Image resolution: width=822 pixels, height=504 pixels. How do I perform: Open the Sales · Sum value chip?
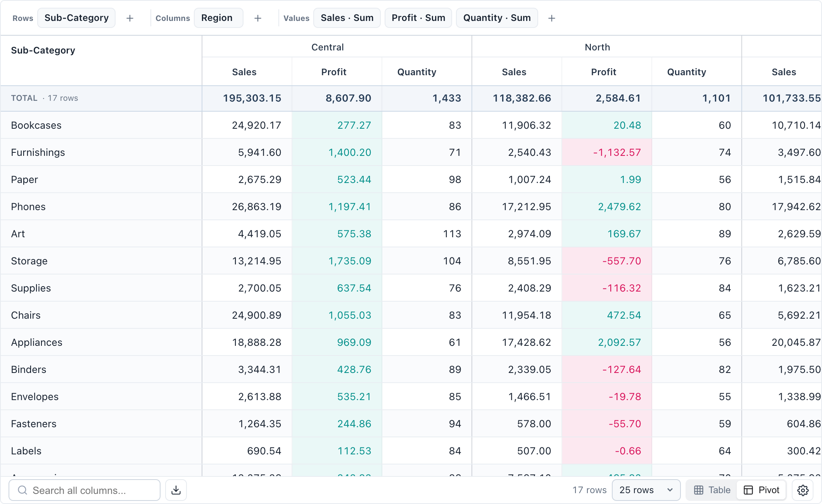click(347, 18)
